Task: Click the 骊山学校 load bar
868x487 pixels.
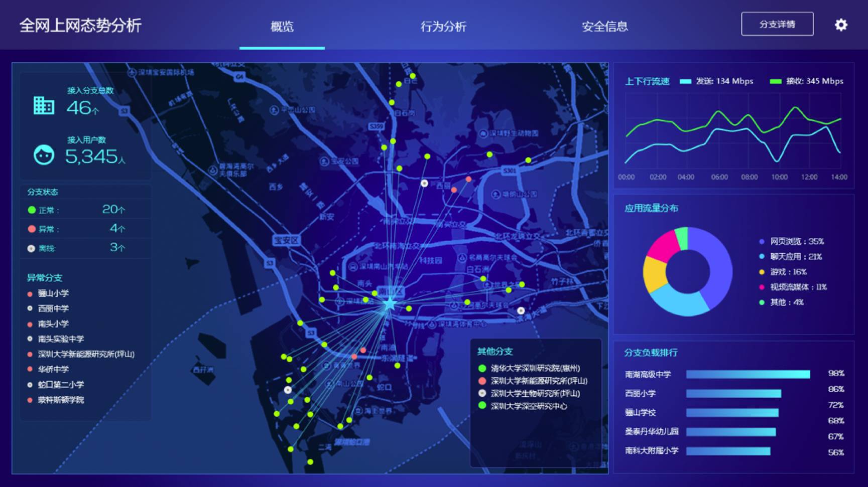Action: [732, 412]
